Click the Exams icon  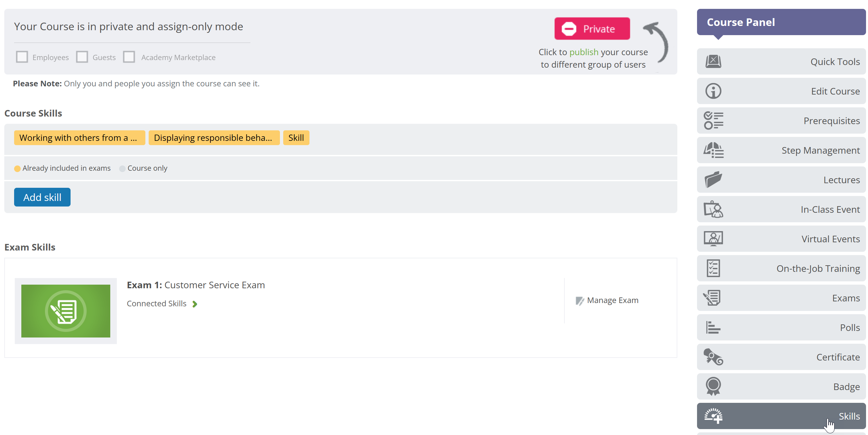[712, 298]
